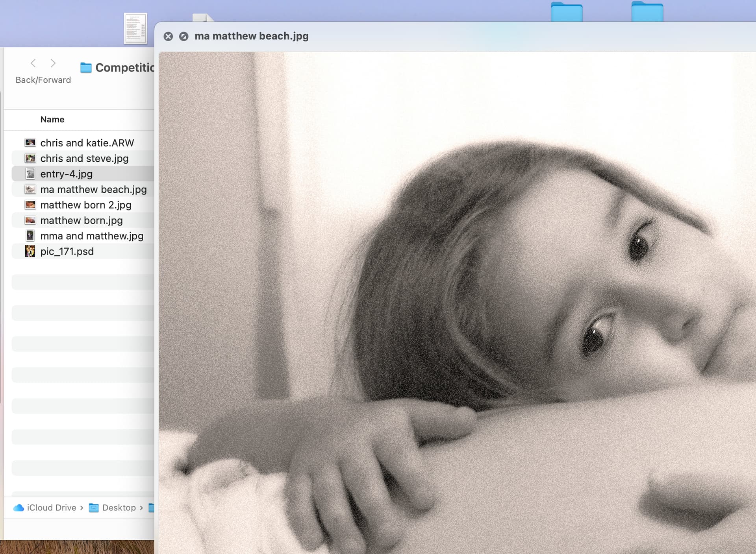Click the chris and katie.ARW file icon
Screen dimensions: 756x554
click(x=30, y=143)
